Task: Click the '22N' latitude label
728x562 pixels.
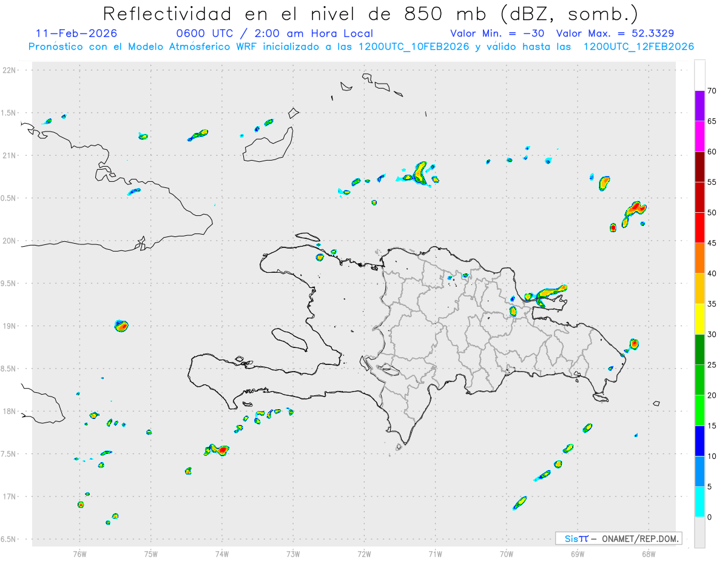Action: 10,70
